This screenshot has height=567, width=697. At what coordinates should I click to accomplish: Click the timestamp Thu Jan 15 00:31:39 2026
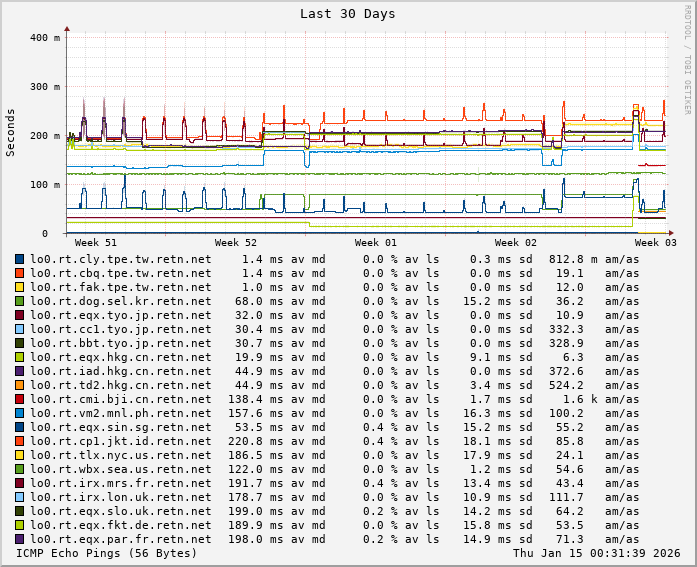[x=596, y=553]
